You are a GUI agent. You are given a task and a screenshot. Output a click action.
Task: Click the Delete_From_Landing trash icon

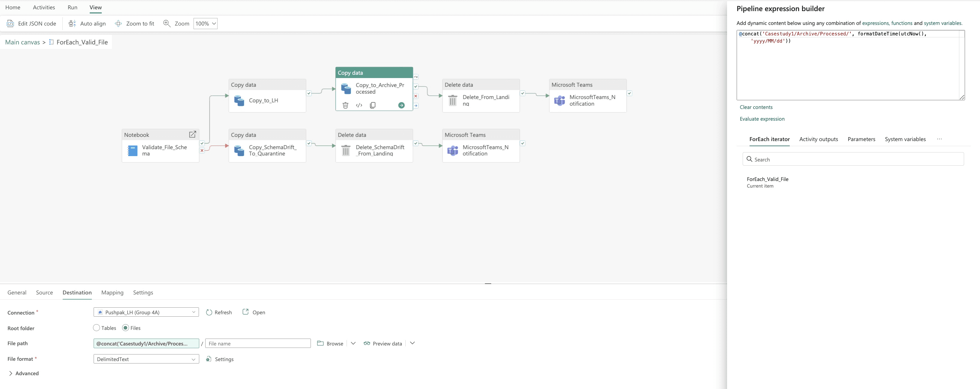(453, 101)
